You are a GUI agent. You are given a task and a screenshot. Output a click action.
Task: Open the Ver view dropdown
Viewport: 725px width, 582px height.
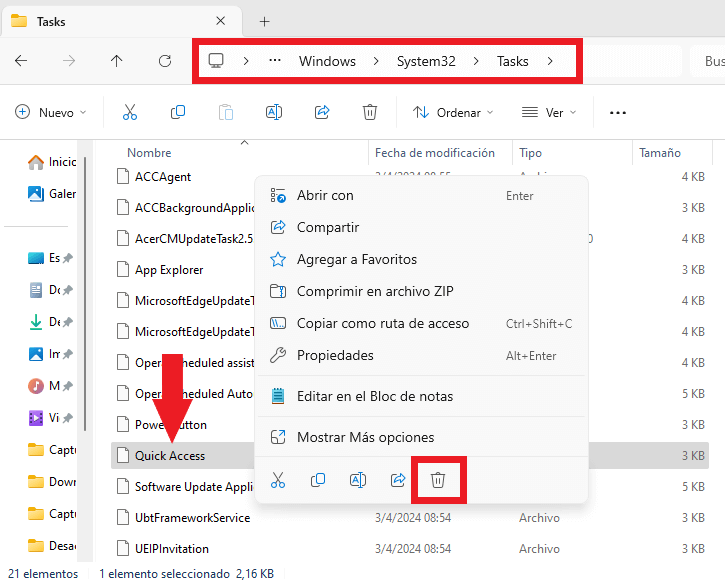[549, 112]
